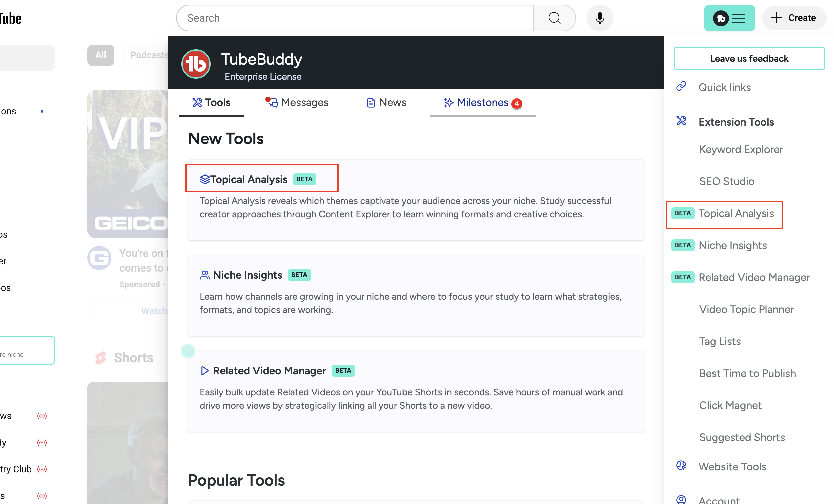834x504 pixels.
Task: Open Video Topic Planner
Action: point(746,309)
